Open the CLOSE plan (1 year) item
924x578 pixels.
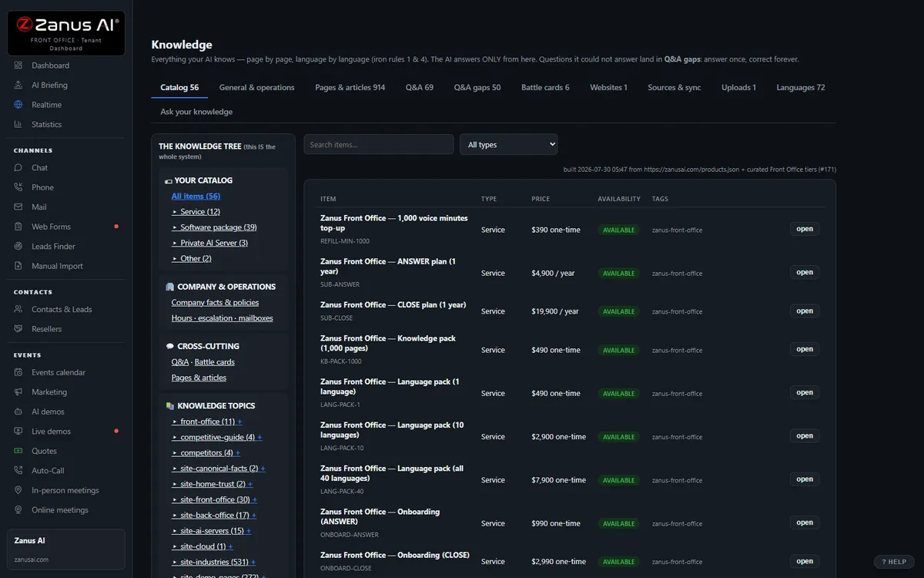pos(805,311)
